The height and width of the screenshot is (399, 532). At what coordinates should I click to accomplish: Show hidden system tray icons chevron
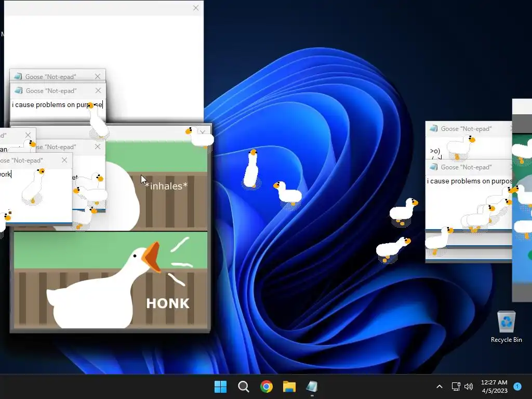tap(440, 387)
